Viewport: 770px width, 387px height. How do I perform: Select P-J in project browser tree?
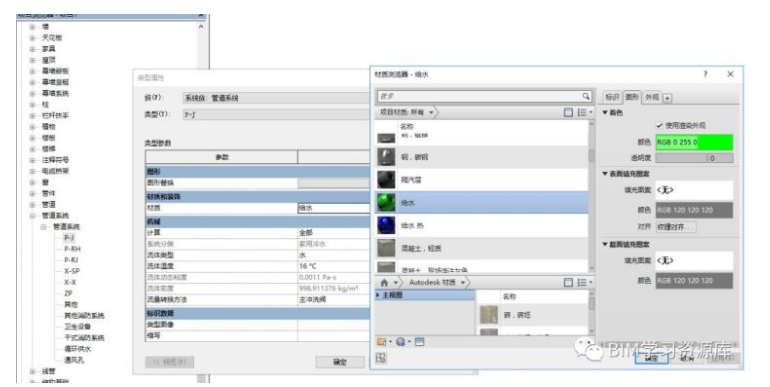pyautogui.click(x=69, y=238)
